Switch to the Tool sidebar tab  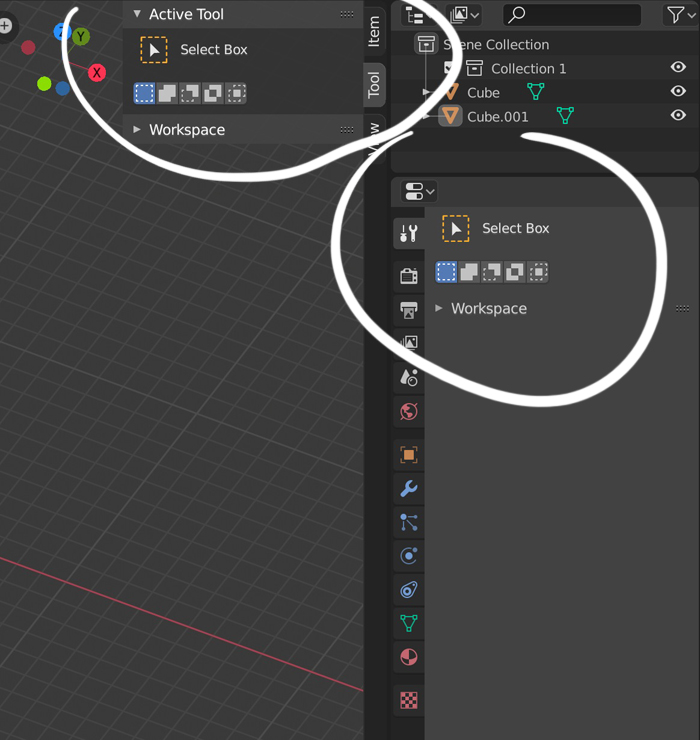(374, 85)
